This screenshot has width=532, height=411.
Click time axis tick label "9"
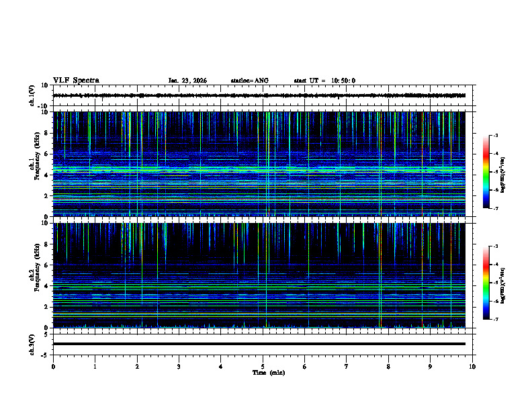(x=430, y=367)
